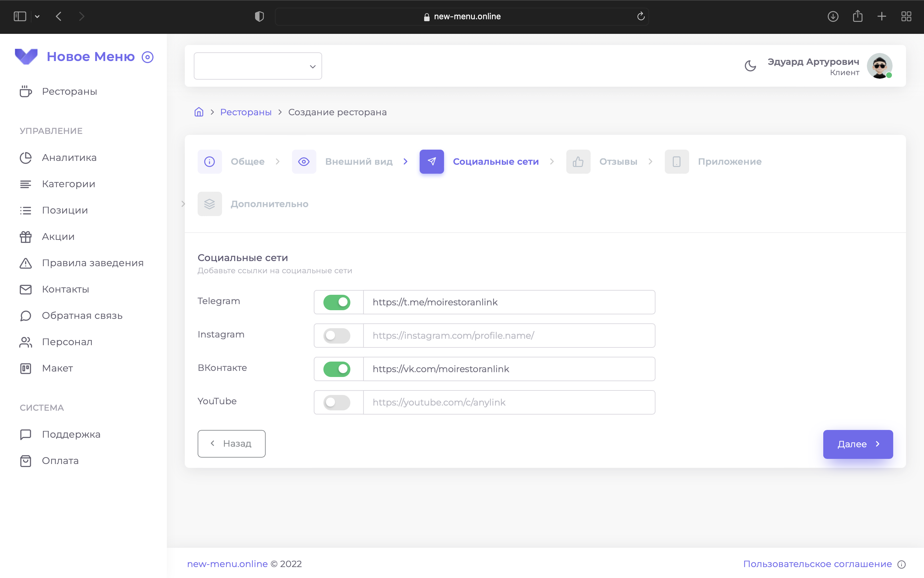Toggle dark mode moon icon

tap(750, 66)
